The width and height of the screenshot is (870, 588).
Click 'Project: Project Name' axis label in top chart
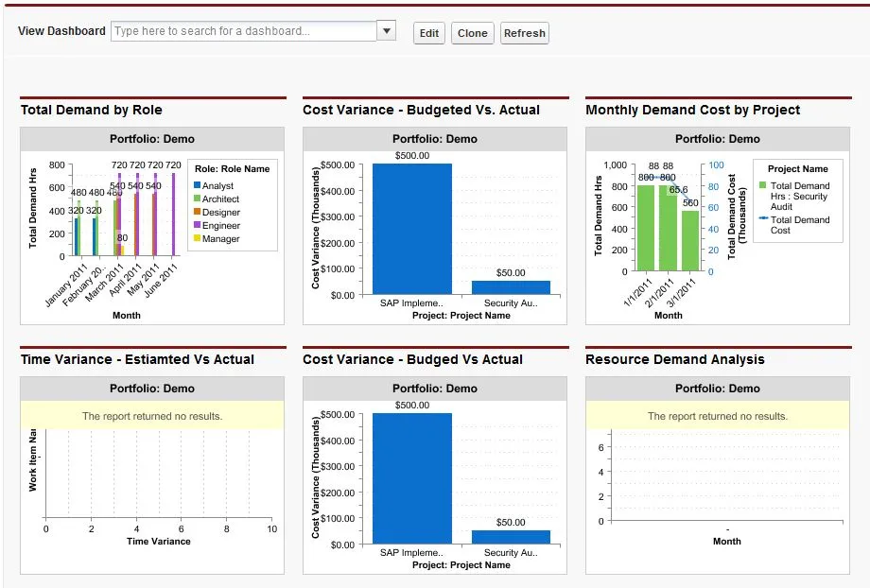(x=461, y=315)
